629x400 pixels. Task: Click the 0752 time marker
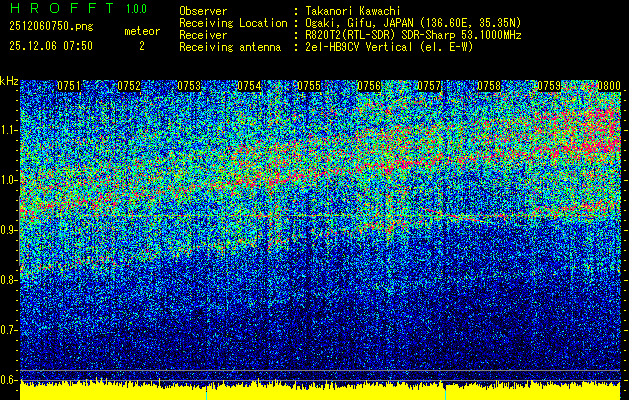coord(129,86)
